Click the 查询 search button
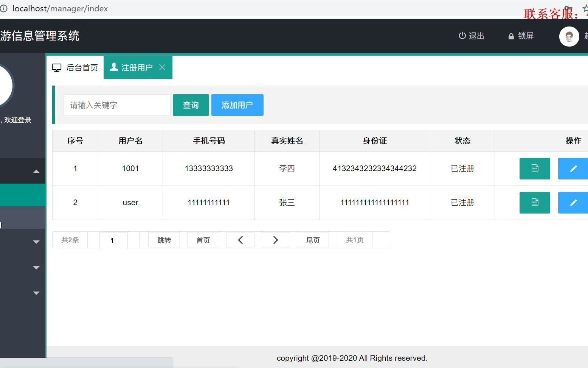This screenshot has width=588, height=368. point(191,105)
